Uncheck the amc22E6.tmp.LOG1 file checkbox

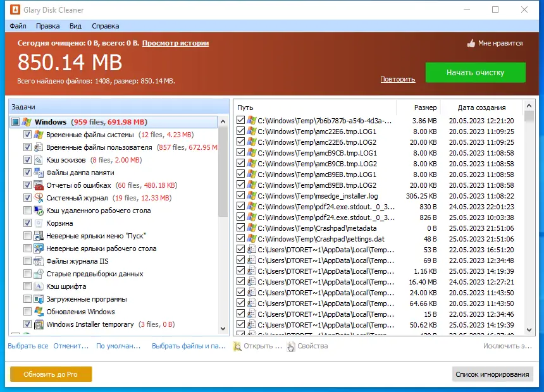point(240,131)
